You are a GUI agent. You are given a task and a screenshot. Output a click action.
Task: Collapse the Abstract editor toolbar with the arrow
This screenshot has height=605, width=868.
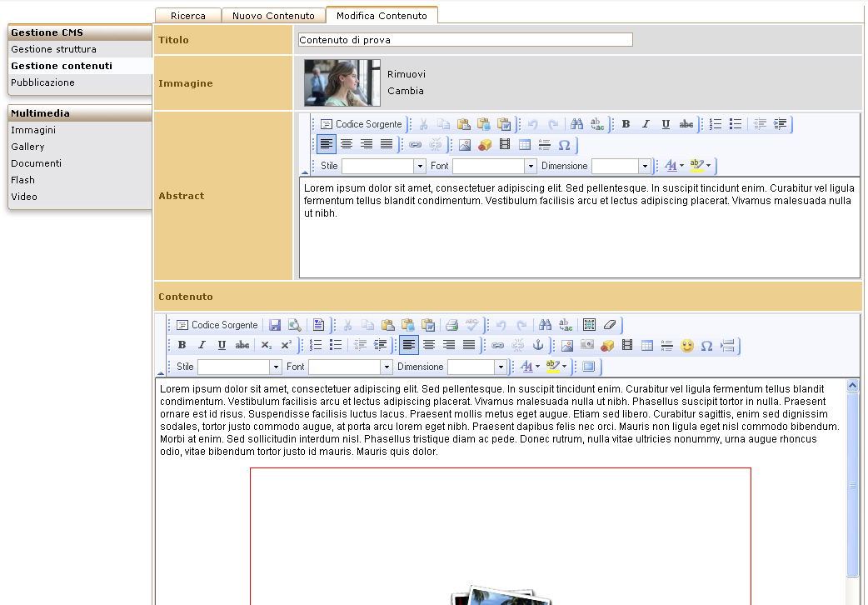pyautogui.click(x=304, y=172)
